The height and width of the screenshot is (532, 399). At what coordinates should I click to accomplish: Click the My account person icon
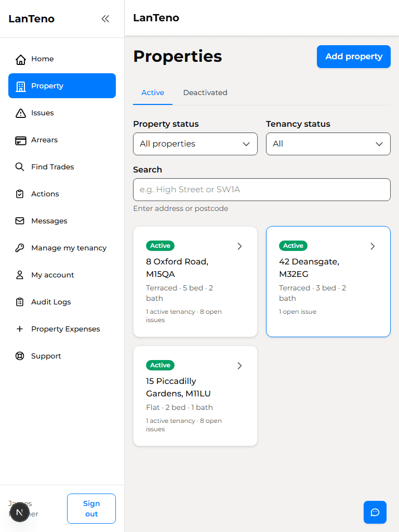click(x=20, y=275)
